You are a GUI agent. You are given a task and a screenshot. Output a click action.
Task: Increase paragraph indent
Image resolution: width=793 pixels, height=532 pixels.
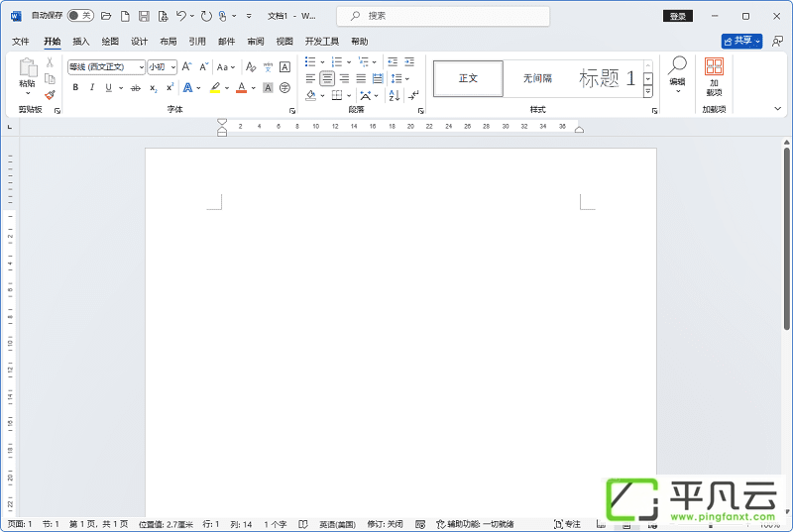click(409, 61)
